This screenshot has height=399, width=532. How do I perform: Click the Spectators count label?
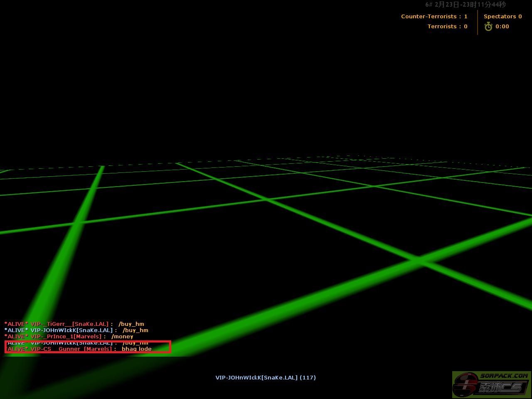click(502, 17)
